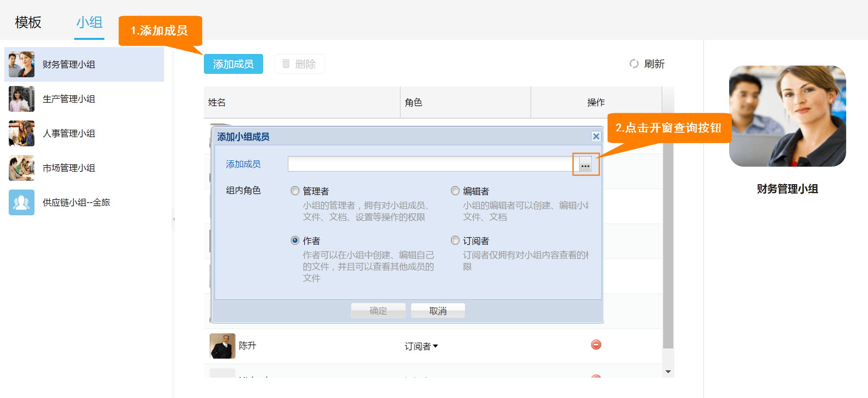The image size is (868, 398).
Task: Open 订阅者 role dropdown for 陈升
Action: 421,346
